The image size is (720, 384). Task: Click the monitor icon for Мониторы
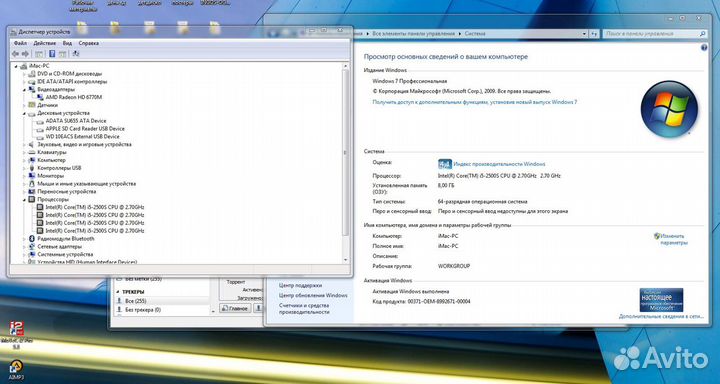32,176
